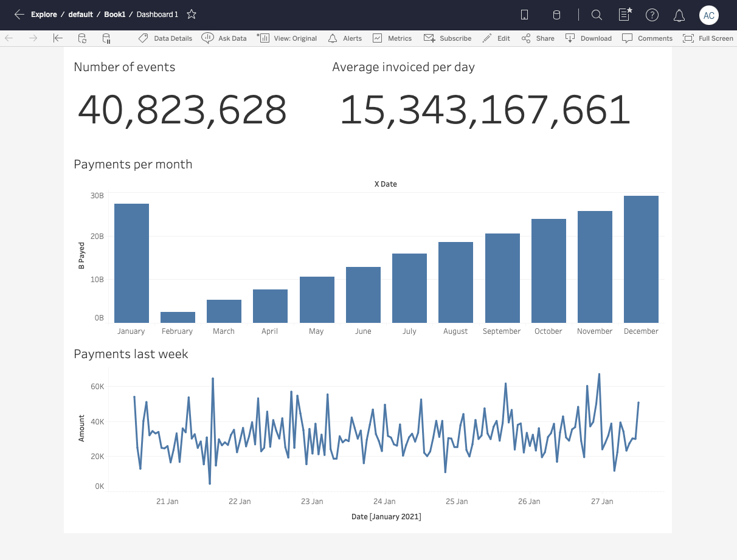Image resolution: width=737 pixels, height=560 pixels.
Task: Navigate to Explore breadcrumb link
Action: tap(44, 14)
